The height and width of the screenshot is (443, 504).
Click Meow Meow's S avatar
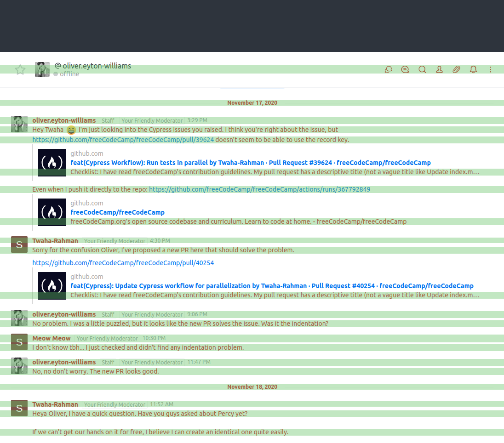19,342
